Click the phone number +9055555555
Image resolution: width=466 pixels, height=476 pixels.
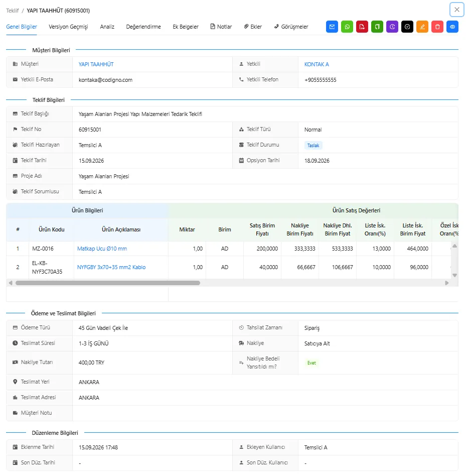320,80
